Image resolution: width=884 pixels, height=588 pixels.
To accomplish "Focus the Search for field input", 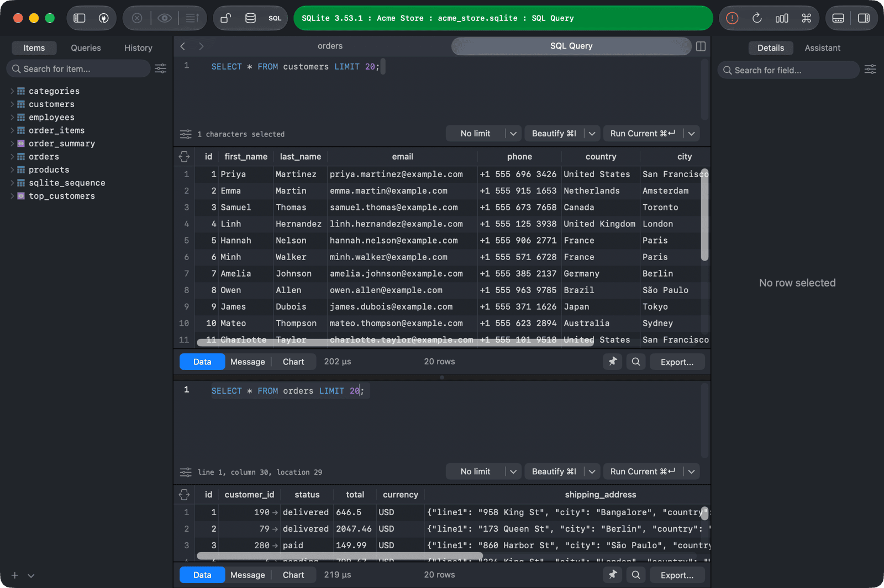I will (x=789, y=70).
